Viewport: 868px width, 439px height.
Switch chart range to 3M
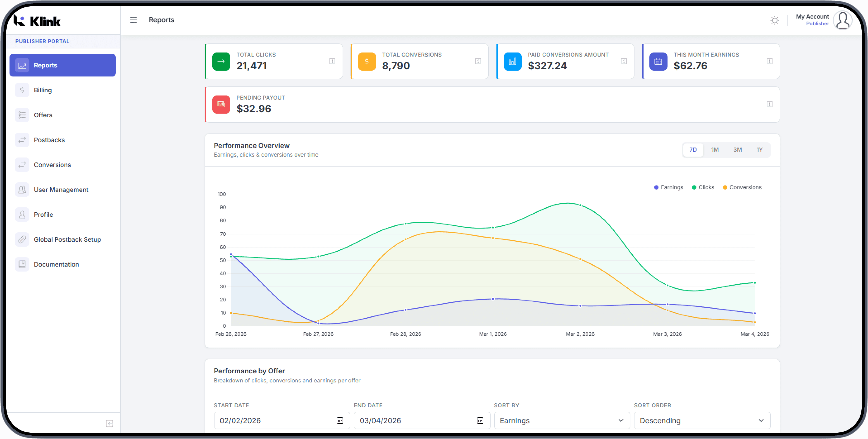pos(737,150)
